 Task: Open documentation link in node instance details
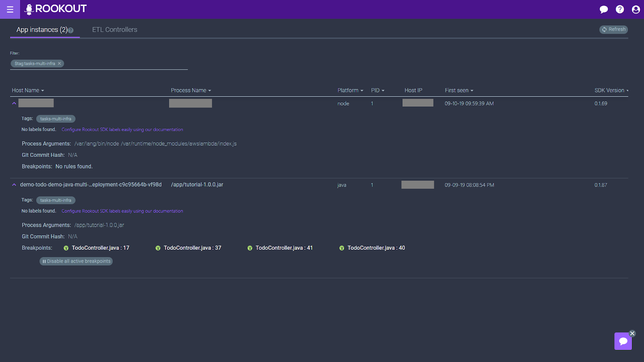[x=122, y=130]
